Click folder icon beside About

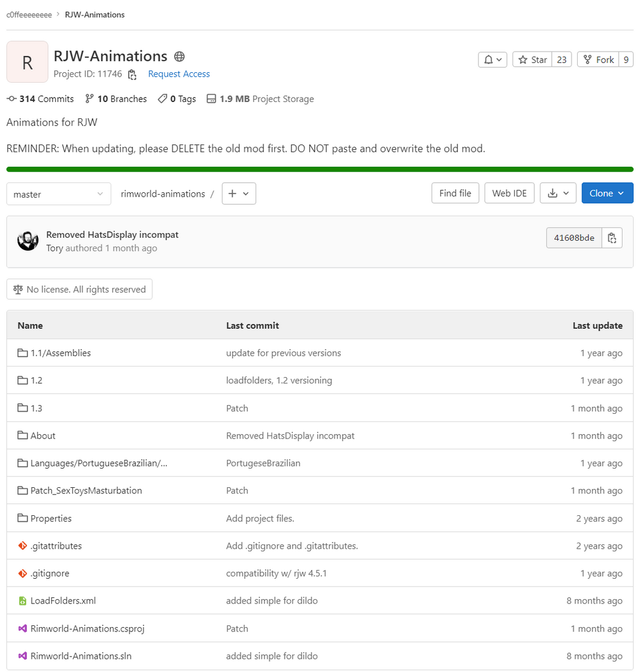22,436
